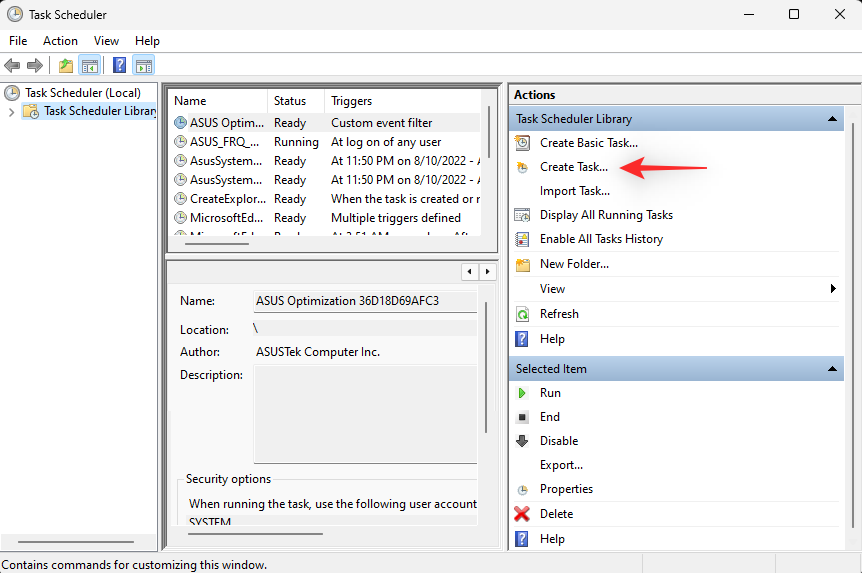Click the Refresh icon in Actions
The height and width of the screenshot is (573, 862).
pyautogui.click(x=522, y=314)
